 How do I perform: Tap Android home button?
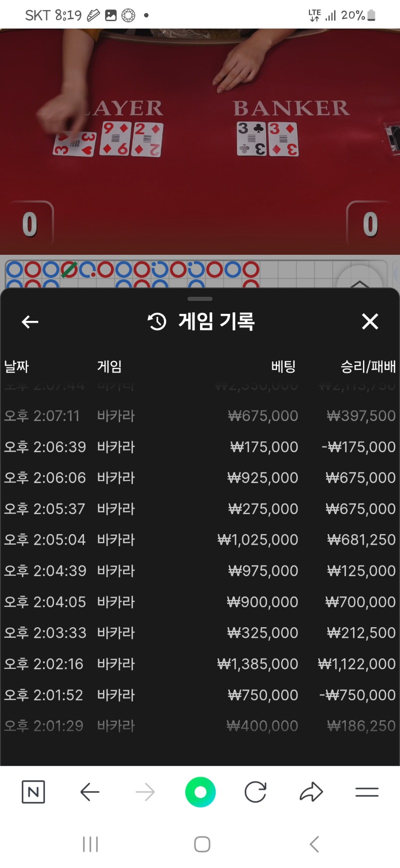point(202,844)
